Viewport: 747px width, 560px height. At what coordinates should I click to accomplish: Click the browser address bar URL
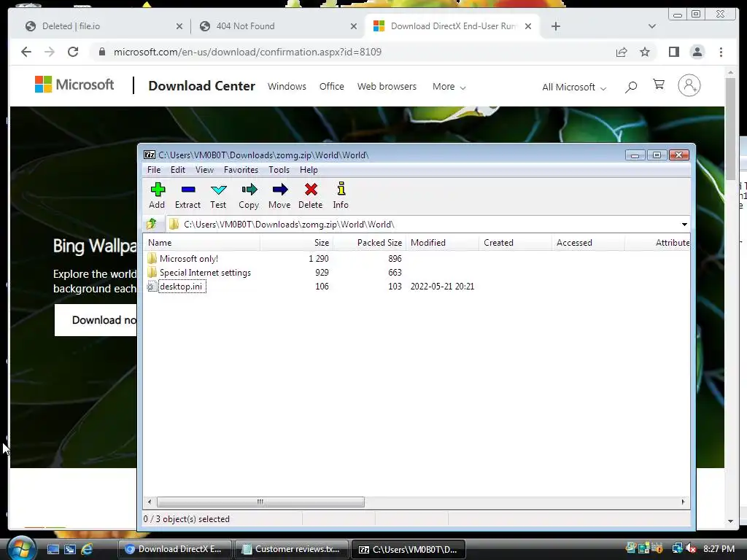point(247,52)
